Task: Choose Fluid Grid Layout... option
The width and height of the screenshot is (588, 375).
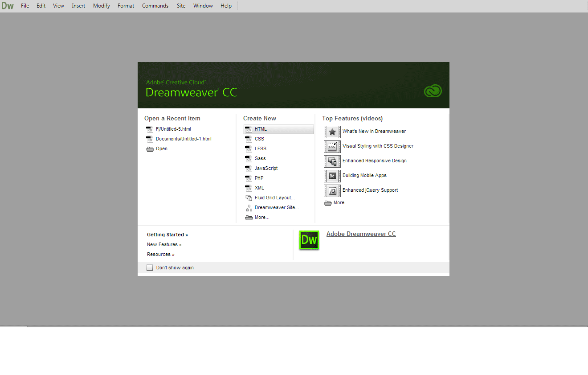Action: pyautogui.click(x=275, y=198)
